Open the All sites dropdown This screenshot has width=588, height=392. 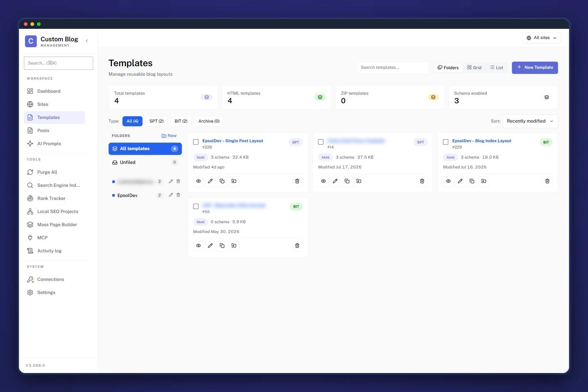point(542,38)
